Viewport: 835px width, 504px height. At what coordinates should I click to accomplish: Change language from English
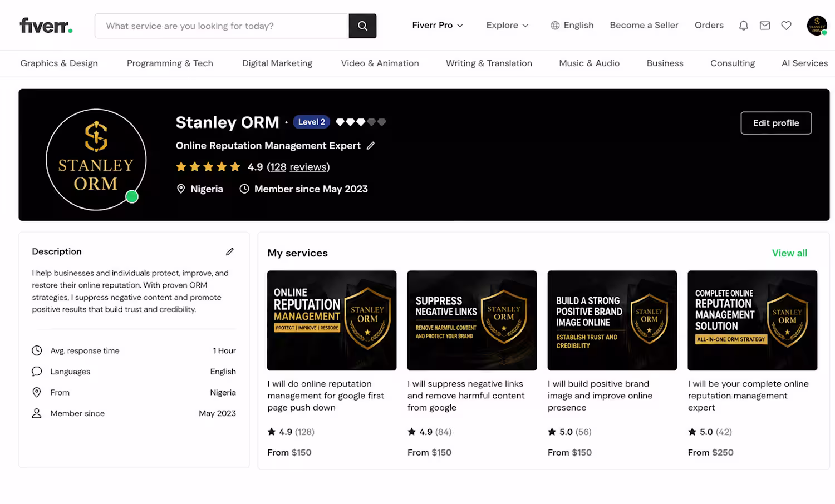click(x=578, y=26)
